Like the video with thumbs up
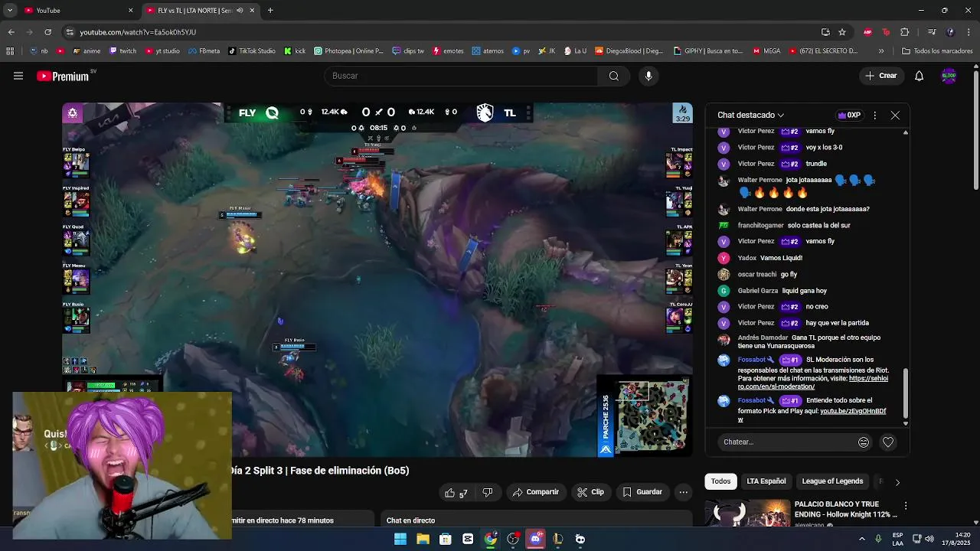The image size is (980, 551). click(456, 492)
